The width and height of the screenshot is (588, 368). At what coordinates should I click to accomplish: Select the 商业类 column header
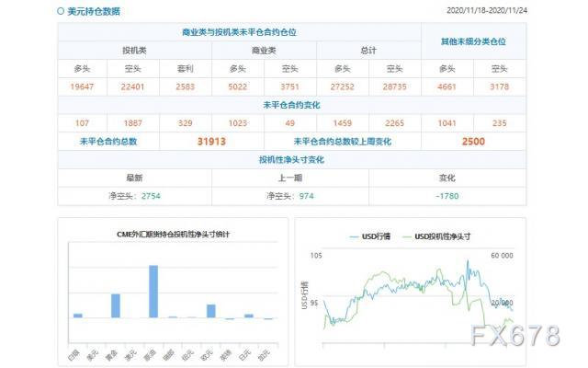point(264,50)
